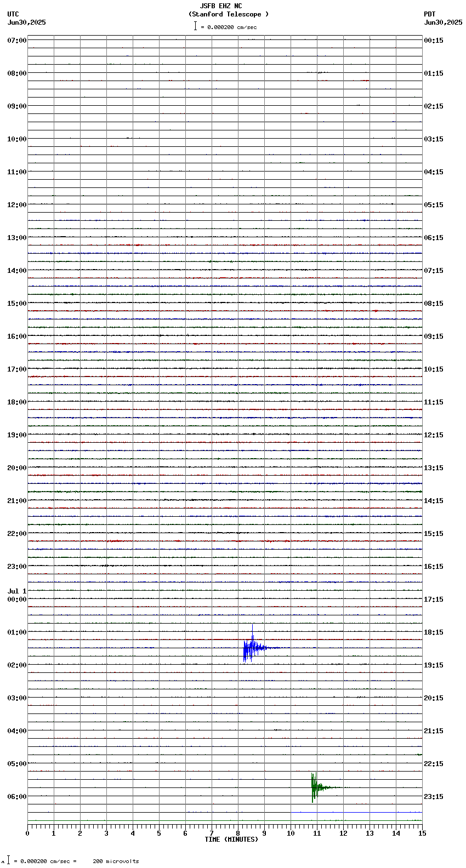
Task: Click the 16:15 PDT row label
Action: pos(434,567)
